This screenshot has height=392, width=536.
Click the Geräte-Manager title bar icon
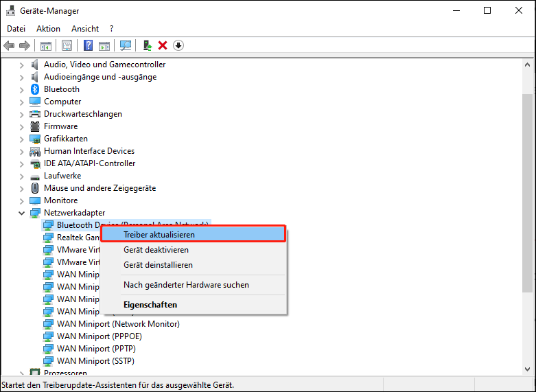point(10,10)
